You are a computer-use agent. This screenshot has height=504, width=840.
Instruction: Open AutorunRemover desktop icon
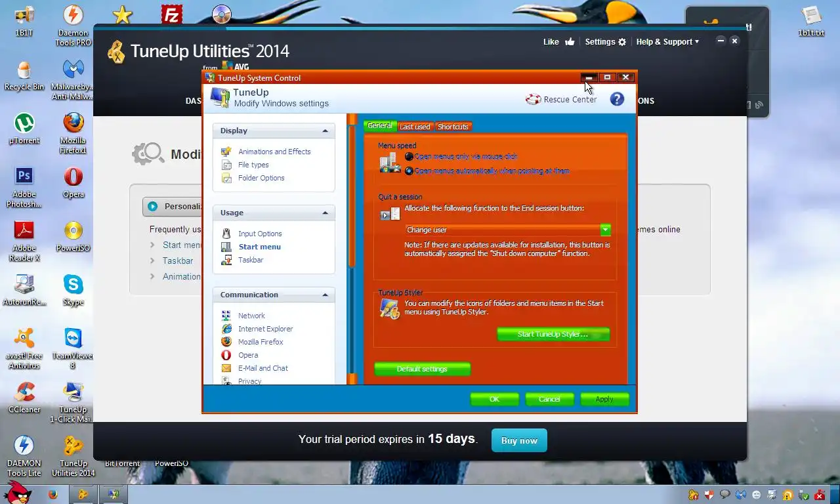pyautogui.click(x=24, y=290)
